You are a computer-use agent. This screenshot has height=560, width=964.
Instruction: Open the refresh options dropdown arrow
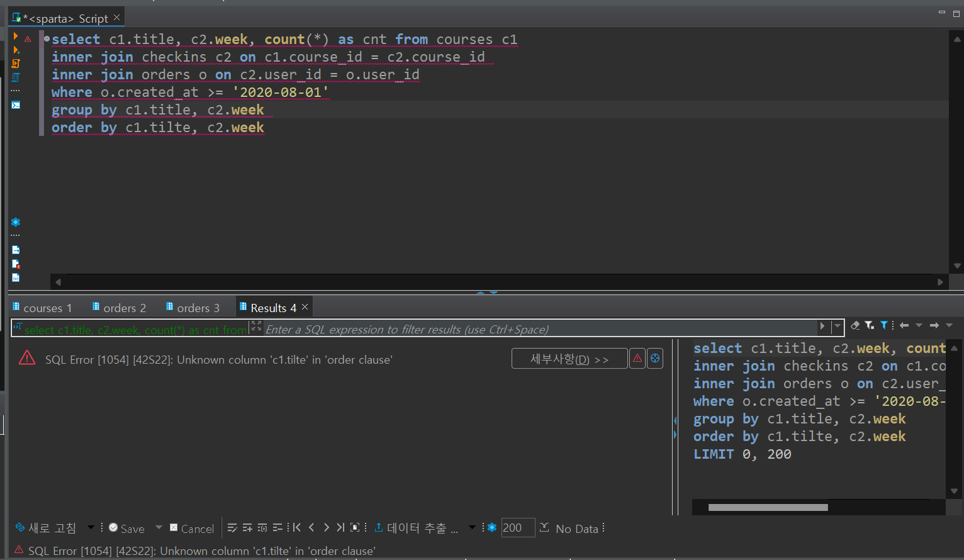[x=91, y=527]
